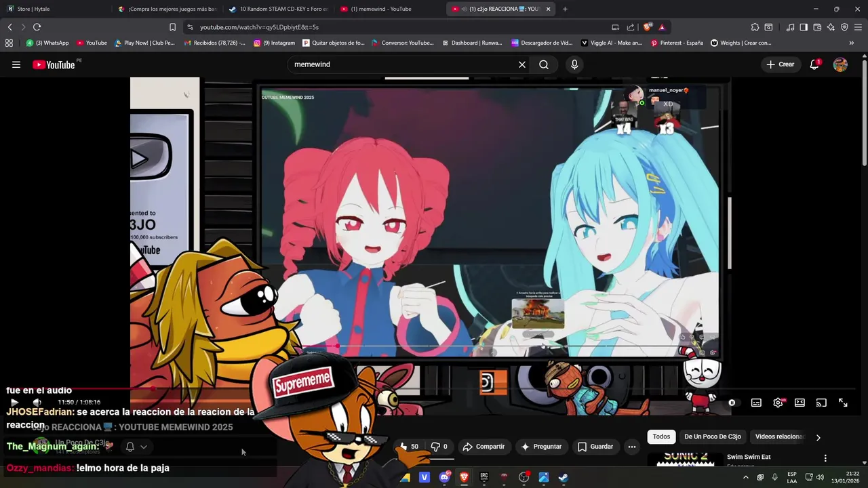
Task: Open a new browser tab
Action: pyautogui.click(x=565, y=9)
